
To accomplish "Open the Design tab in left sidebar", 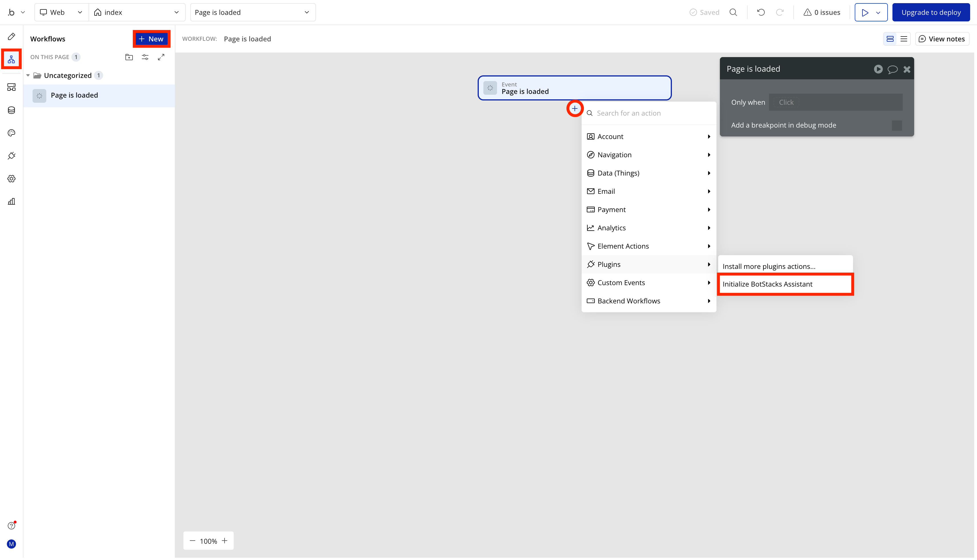I will [11, 36].
